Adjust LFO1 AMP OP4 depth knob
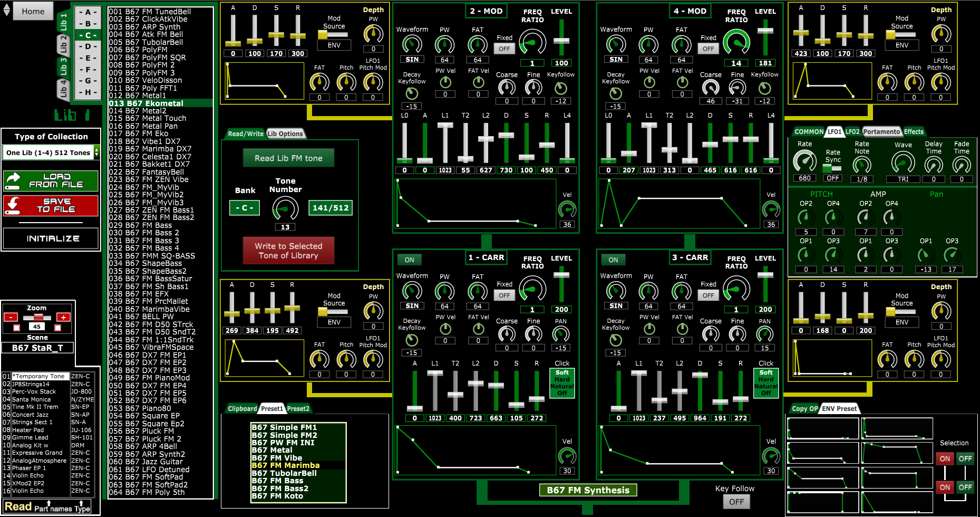Image resolution: width=980 pixels, height=517 pixels. (x=892, y=217)
